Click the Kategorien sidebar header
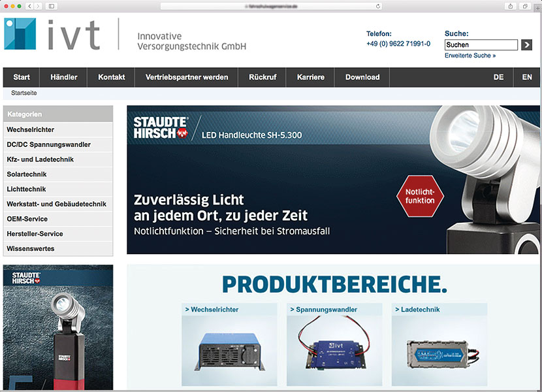Image resolution: width=542 pixels, height=392 pixels. coord(58,114)
